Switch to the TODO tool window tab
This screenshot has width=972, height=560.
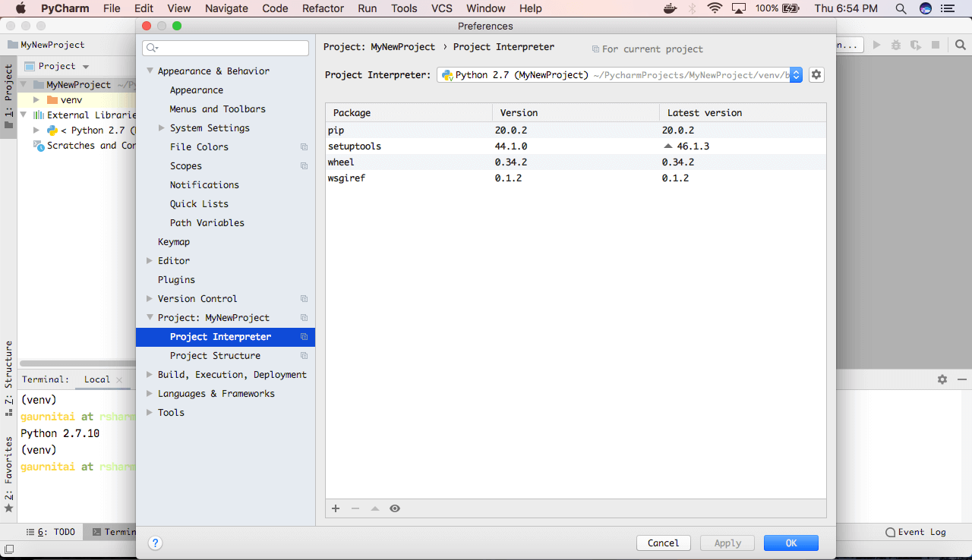pos(52,532)
